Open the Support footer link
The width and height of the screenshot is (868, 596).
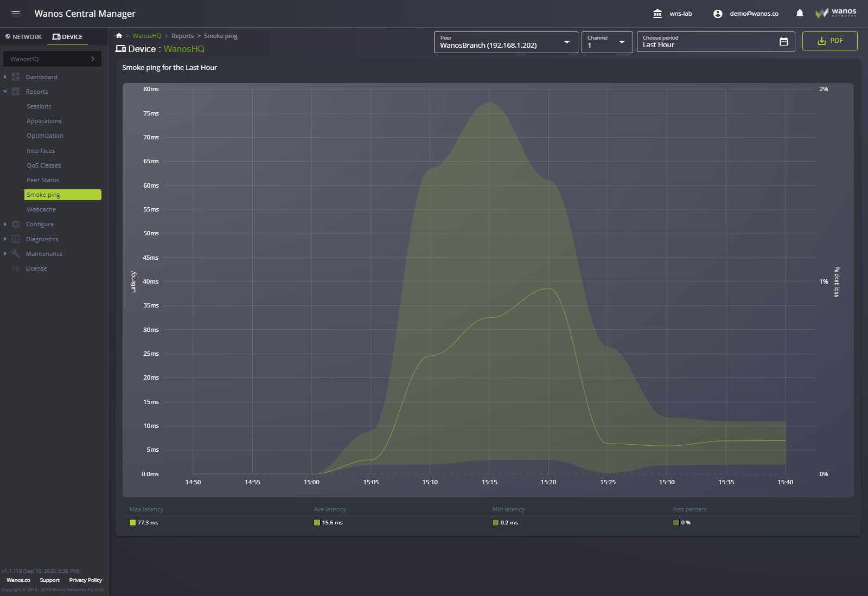(50, 580)
